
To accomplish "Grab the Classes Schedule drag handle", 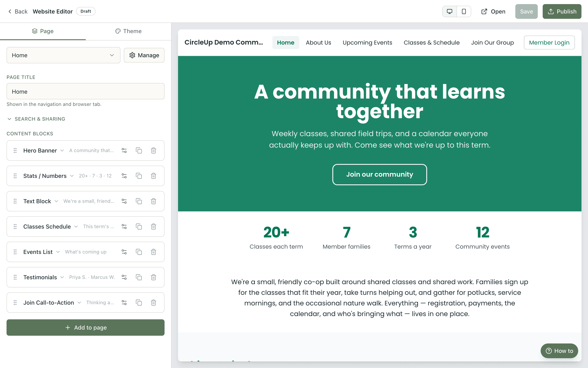I will (x=15, y=227).
